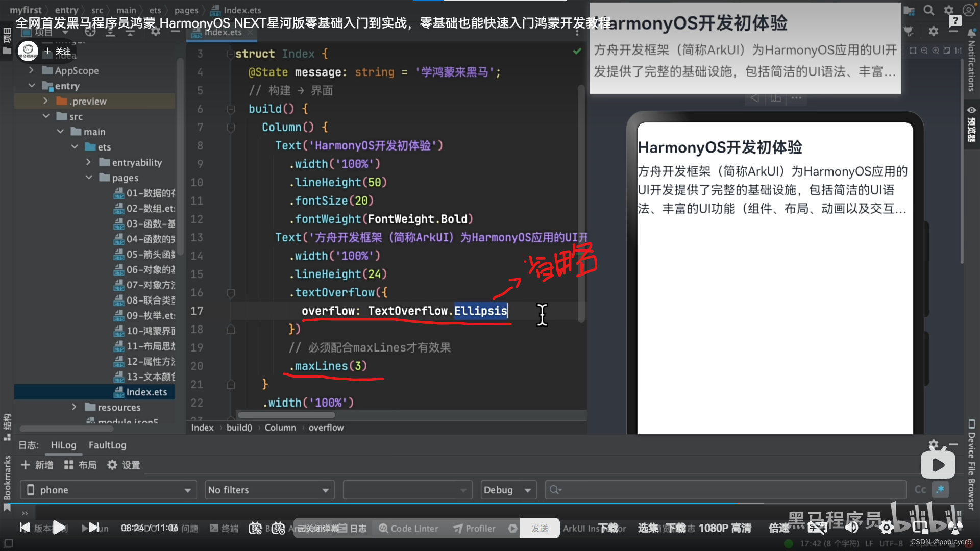This screenshot has height=551, width=980.
Task: Click the log search input field
Action: click(725, 490)
